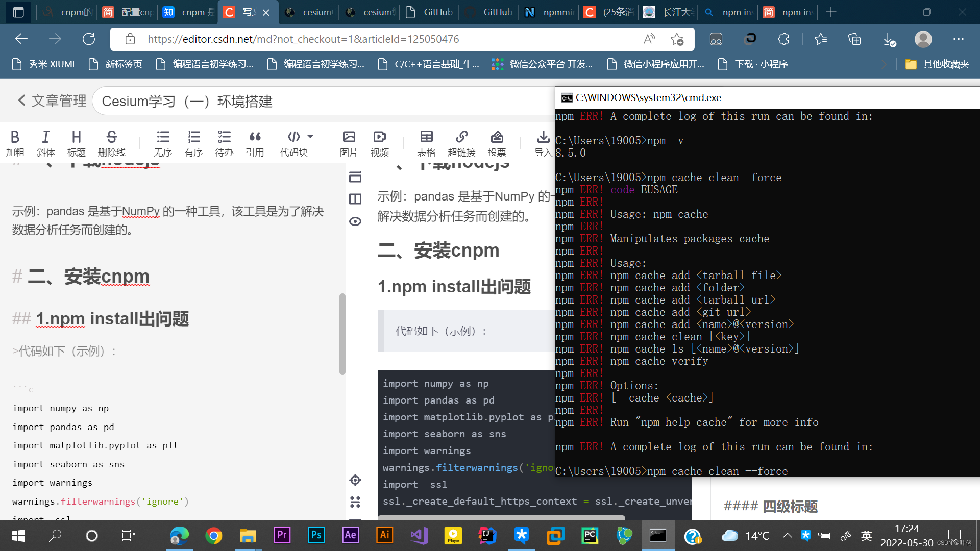Insert unordered list (无序)
Screen dimensions: 980x551
coord(163,143)
